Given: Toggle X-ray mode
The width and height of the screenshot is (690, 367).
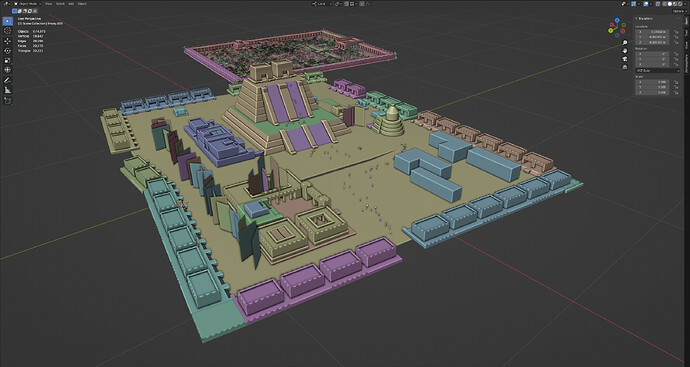Looking at the screenshot, I should click(x=658, y=4).
